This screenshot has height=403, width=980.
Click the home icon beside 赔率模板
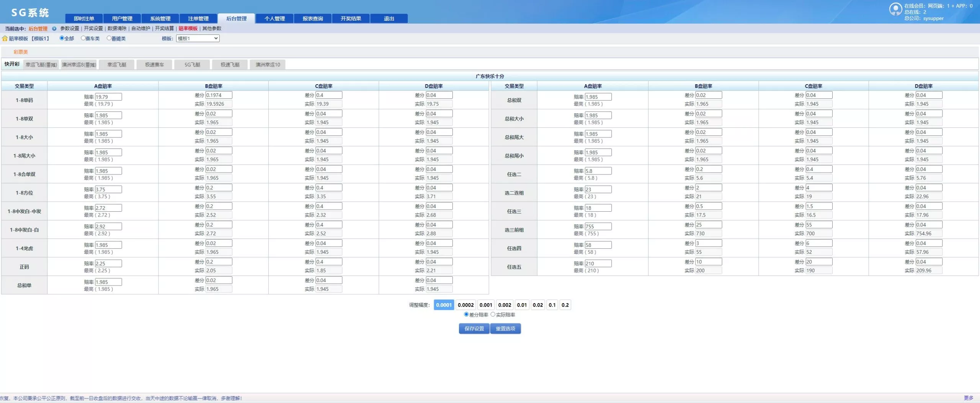tap(5, 39)
